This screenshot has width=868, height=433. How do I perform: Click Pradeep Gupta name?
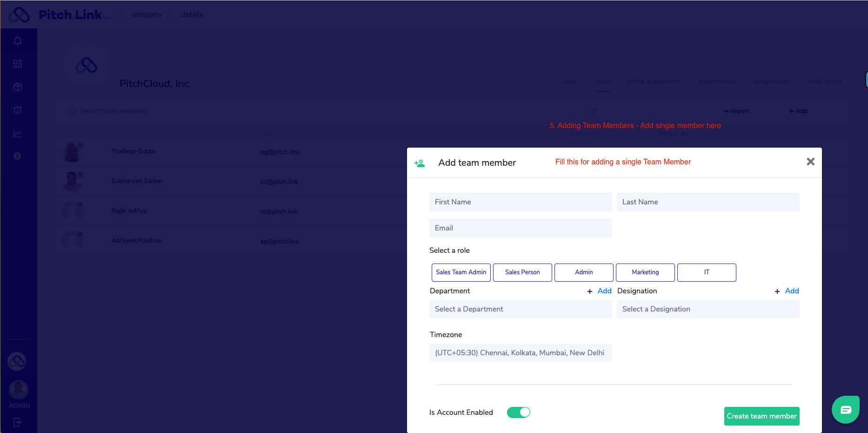(x=133, y=151)
